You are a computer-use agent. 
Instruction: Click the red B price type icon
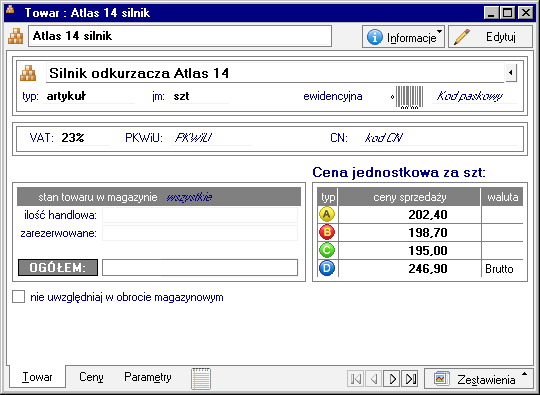pyautogui.click(x=327, y=232)
